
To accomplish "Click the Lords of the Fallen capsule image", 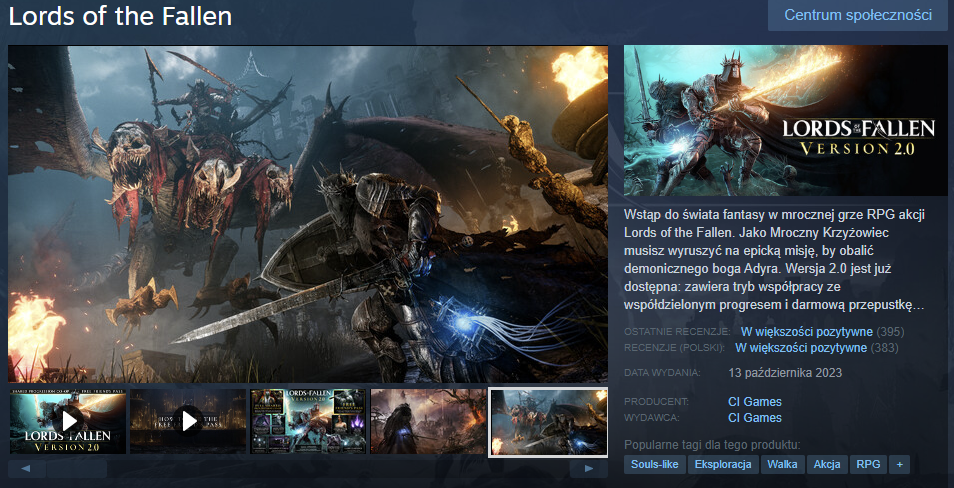I will [785, 120].
